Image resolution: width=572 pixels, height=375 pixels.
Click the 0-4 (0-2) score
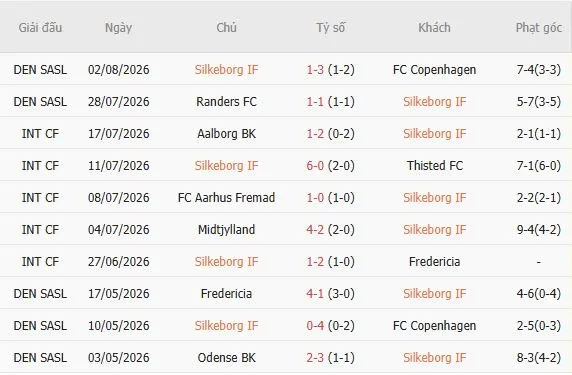pyautogui.click(x=330, y=326)
